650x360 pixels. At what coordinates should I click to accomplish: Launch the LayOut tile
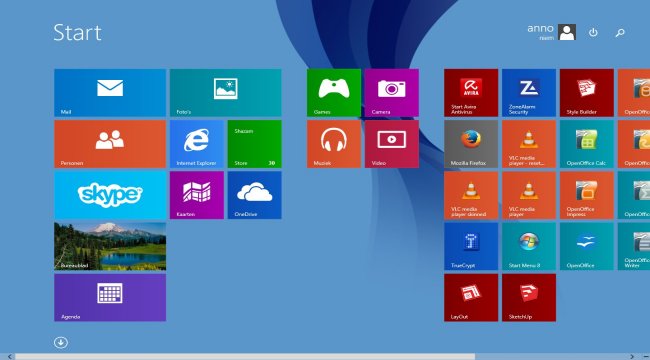coord(471,297)
